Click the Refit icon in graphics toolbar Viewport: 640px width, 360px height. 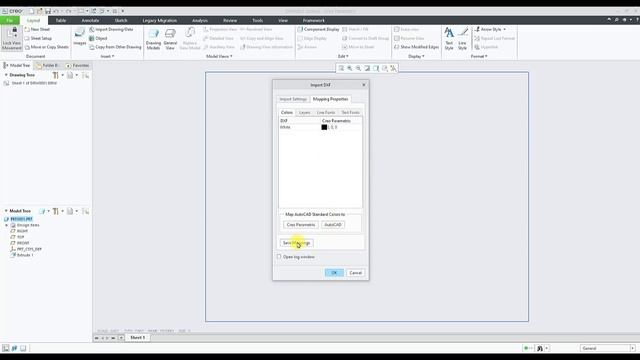[341, 68]
